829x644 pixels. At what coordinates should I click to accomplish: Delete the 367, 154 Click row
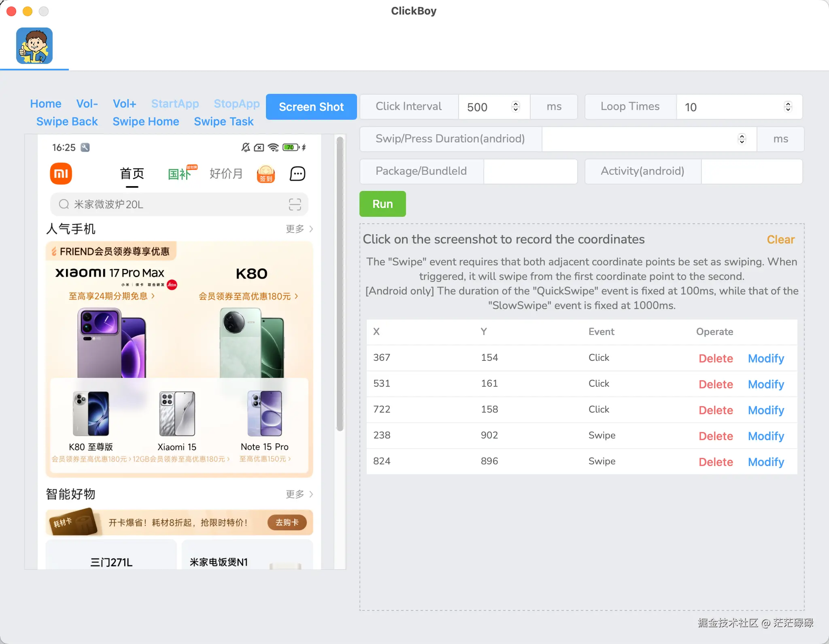pos(715,358)
